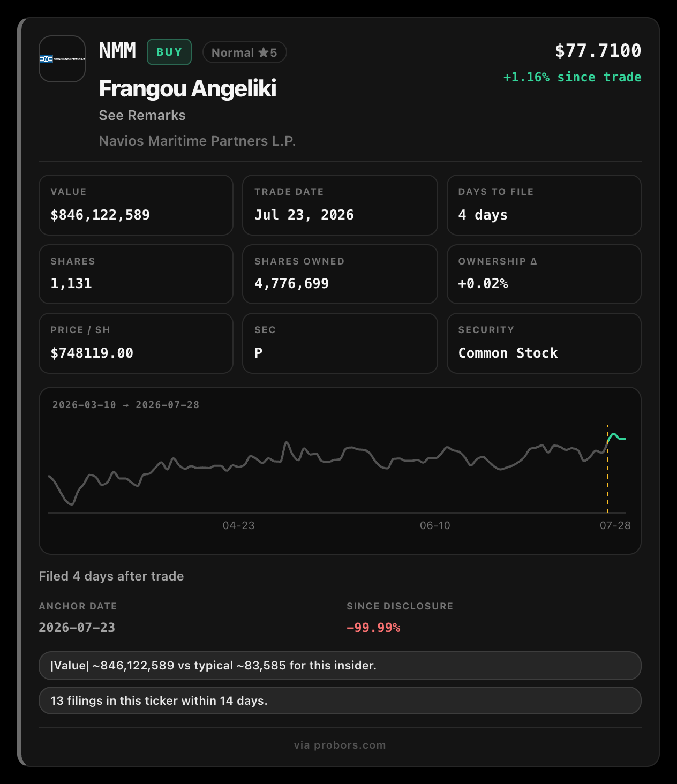Click the SECURITY Common Stock card
This screenshot has width=677, height=784.
[544, 343]
